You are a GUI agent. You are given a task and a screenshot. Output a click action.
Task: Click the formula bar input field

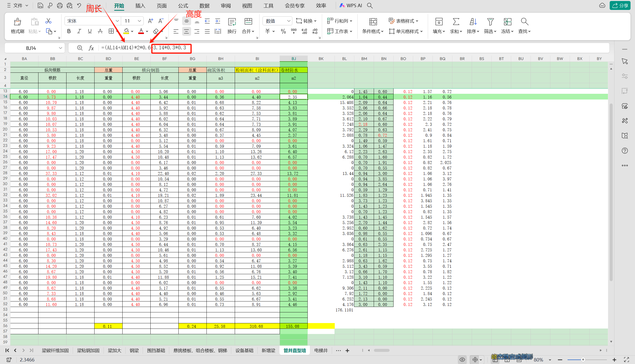pyautogui.click(x=354, y=48)
